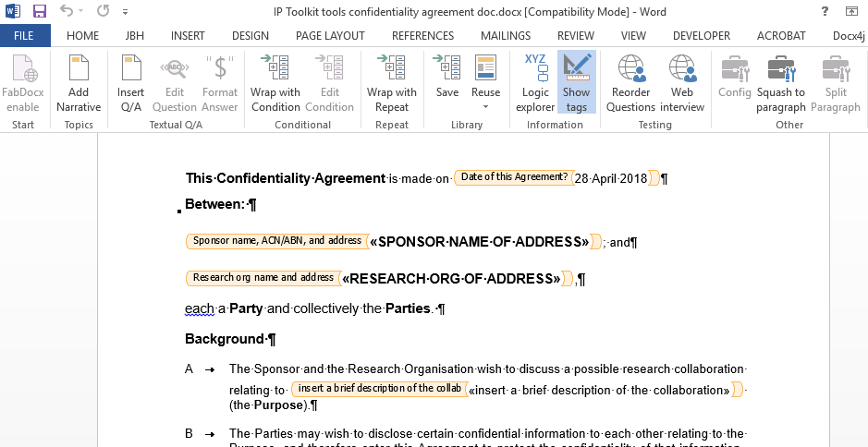
Task: Click 'This Confidentiality Agreement' bold text
Action: point(285,178)
